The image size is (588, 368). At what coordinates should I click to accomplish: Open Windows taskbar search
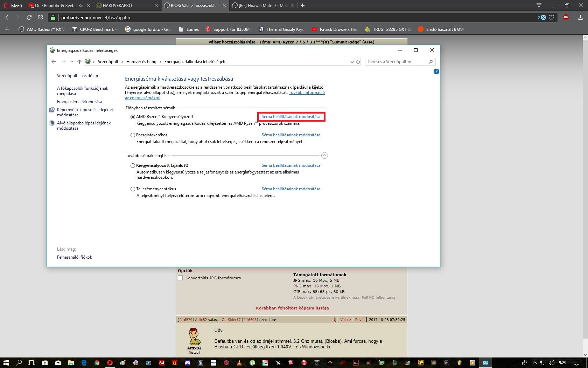[19, 363]
